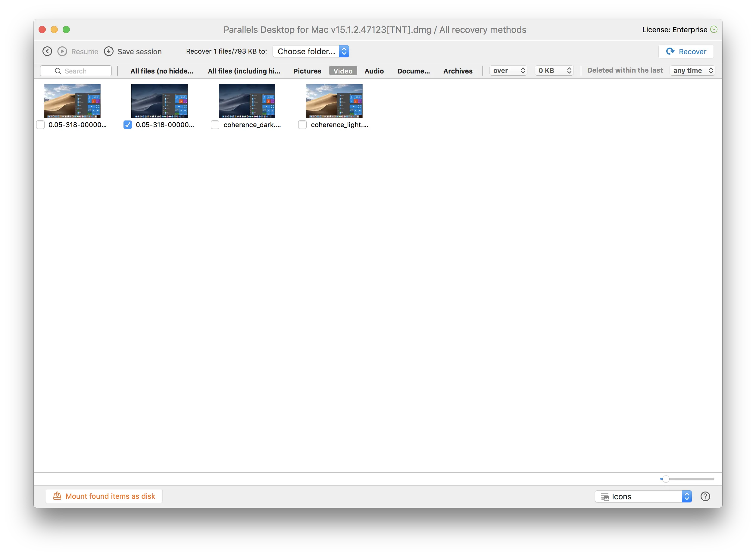Open the Choose folder dropdown
The height and width of the screenshot is (556, 756).
click(x=311, y=51)
